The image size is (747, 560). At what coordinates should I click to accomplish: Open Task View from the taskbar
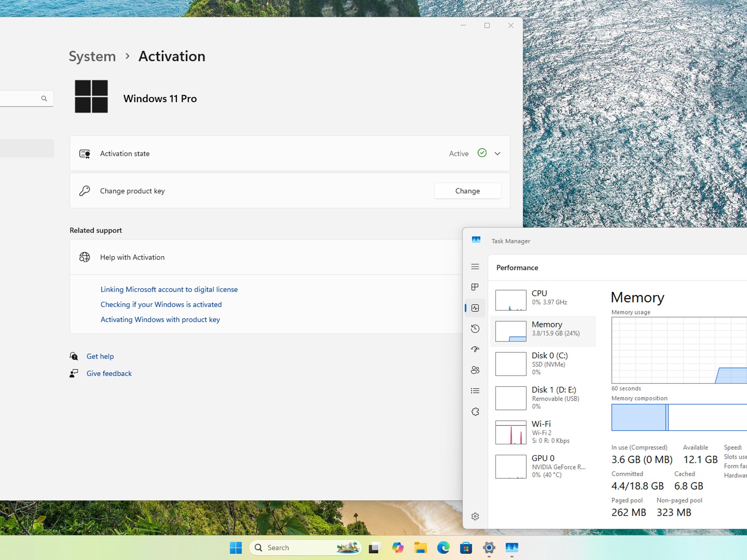pos(375,547)
